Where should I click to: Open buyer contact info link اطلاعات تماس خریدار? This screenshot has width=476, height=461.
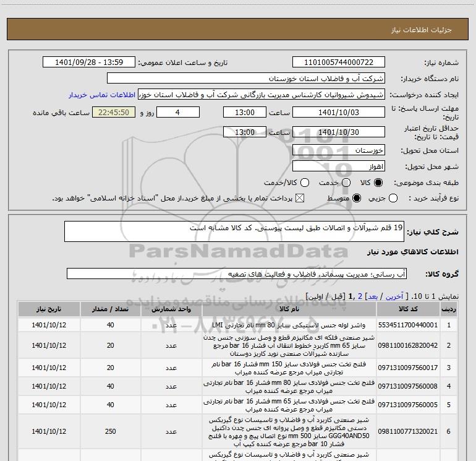tap(102, 95)
